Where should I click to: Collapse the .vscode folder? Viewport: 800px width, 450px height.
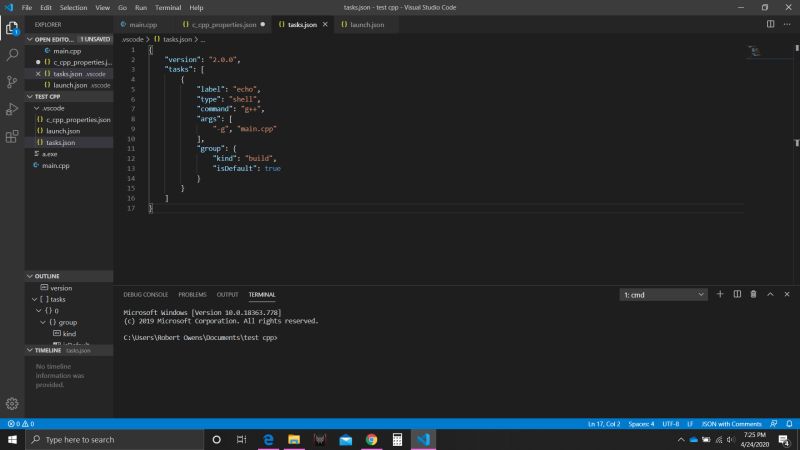(37, 108)
